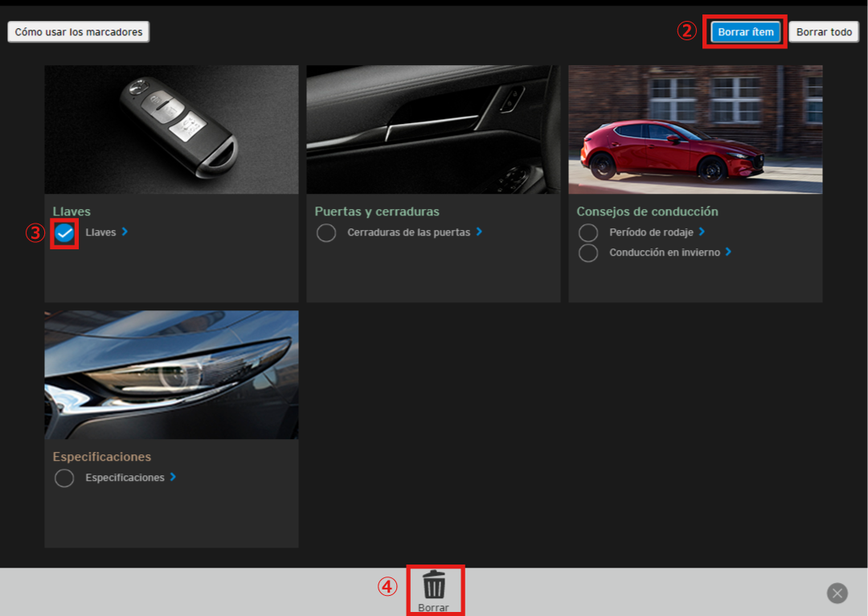Viewport: 868px width, 616px height.
Task: Tick the Conducción en invierno checkbox
Action: tap(588, 253)
